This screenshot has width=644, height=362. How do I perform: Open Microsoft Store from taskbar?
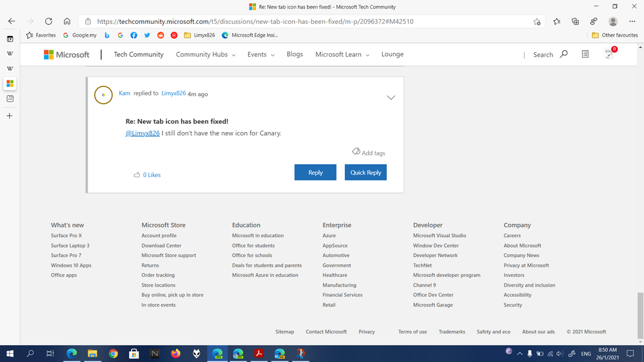tap(134, 354)
